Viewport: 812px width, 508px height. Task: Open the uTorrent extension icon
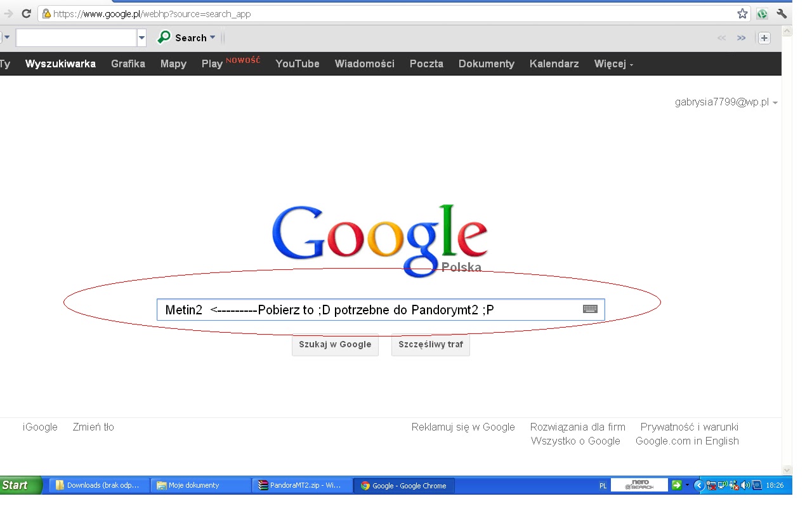[x=762, y=13]
